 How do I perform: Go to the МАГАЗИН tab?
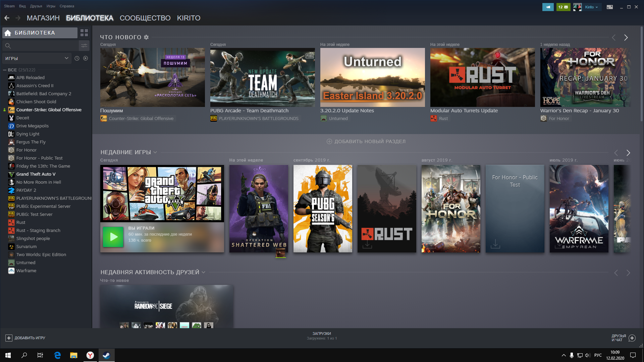point(43,18)
